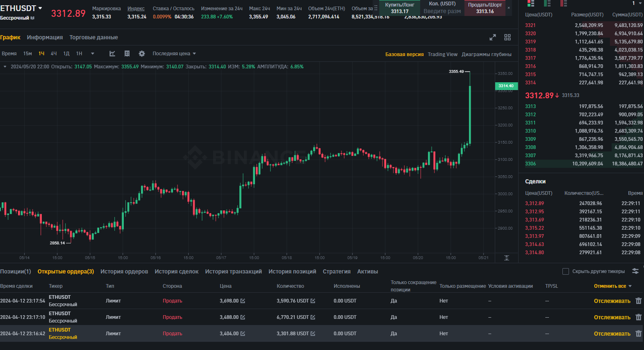Edit price of 3,488.00 order

(243, 317)
